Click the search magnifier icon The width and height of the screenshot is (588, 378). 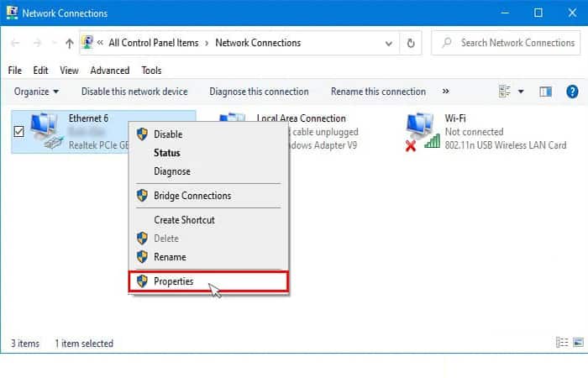pyautogui.click(x=447, y=42)
